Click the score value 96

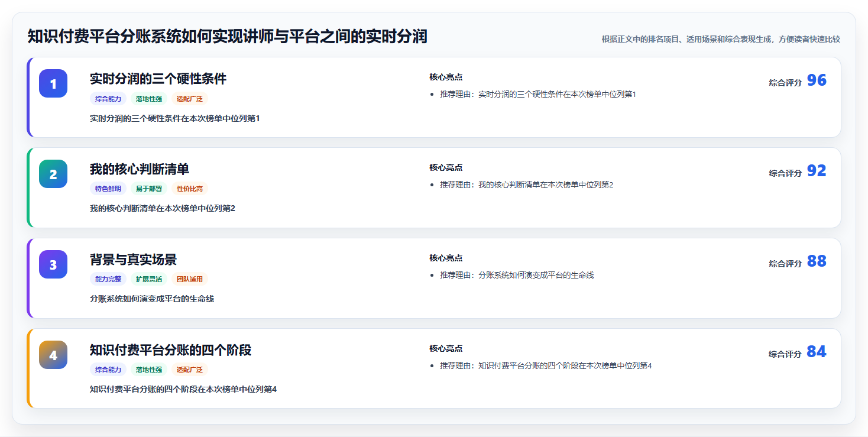point(817,80)
